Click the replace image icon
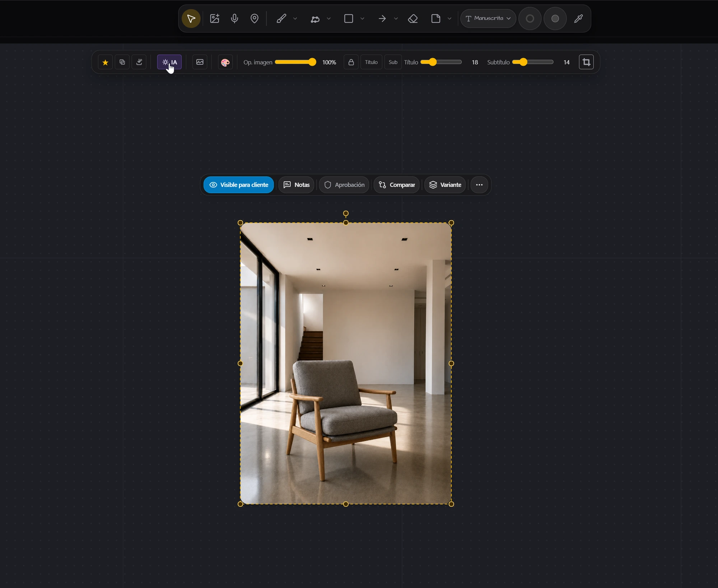 (200, 62)
